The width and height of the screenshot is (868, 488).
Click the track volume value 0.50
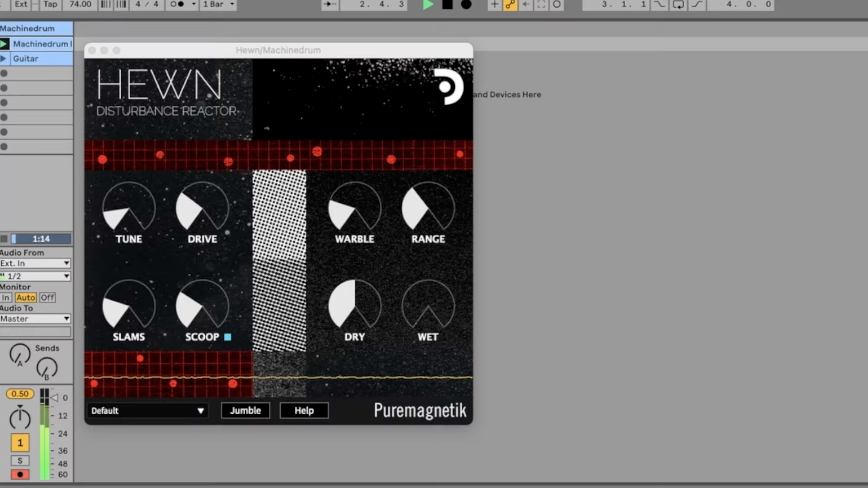tap(20, 394)
